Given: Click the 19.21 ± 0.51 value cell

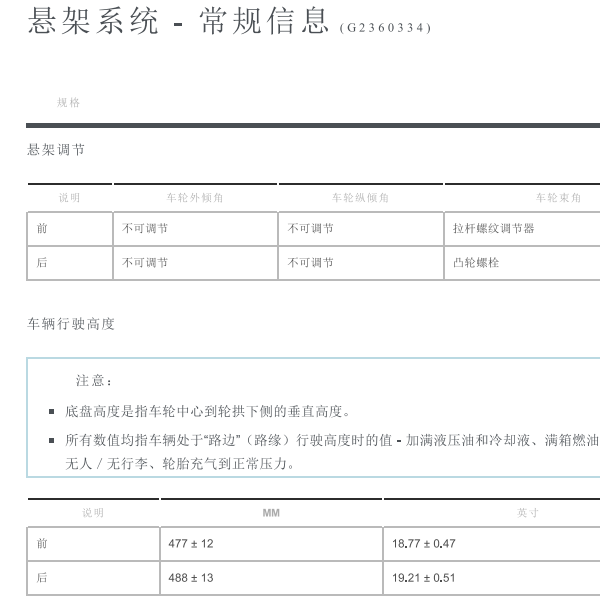Looking at the screenshot, I should point(424,577).
